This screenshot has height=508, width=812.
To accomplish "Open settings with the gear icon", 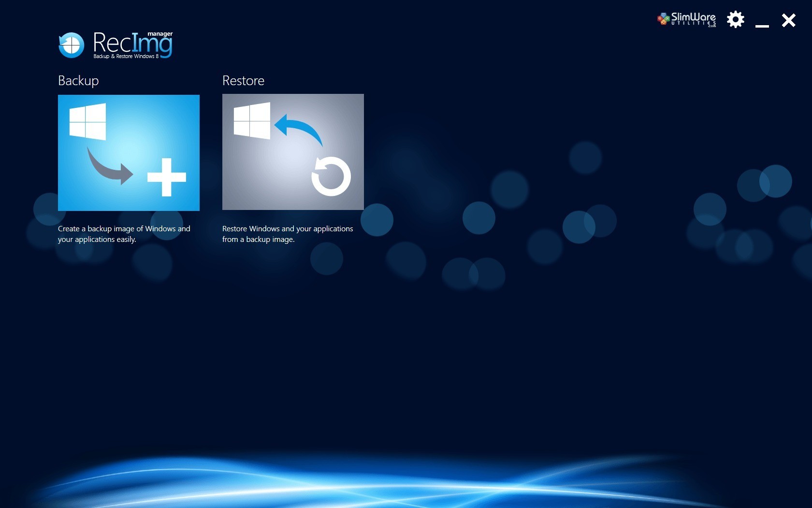I will tap(736, 20).
